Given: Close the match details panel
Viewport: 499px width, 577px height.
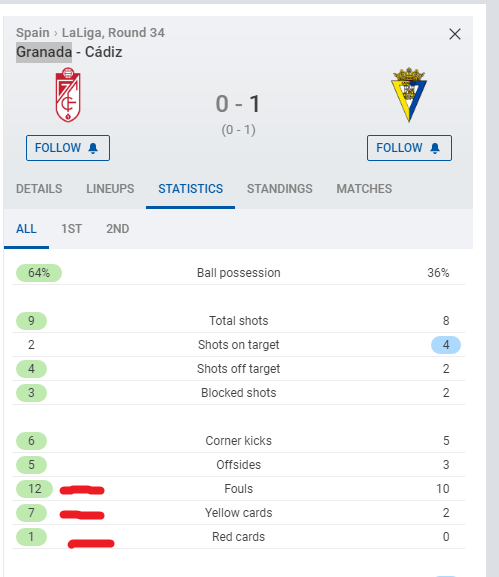Looking at the screenshot, I should coord(455,34).
